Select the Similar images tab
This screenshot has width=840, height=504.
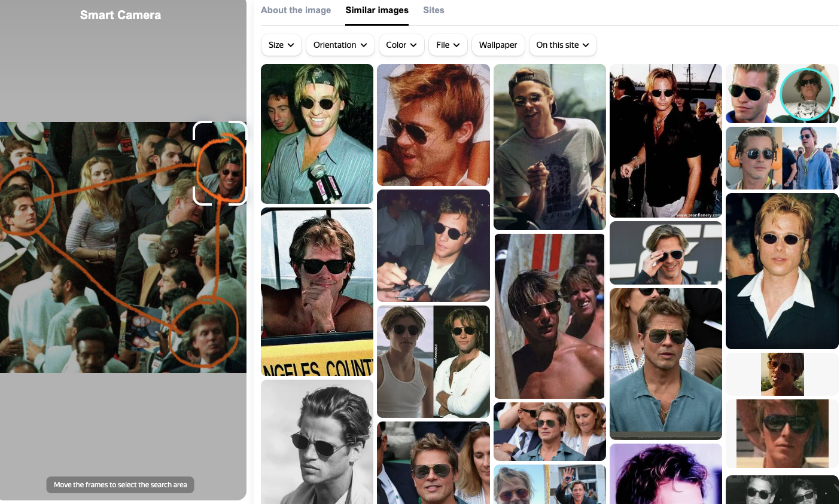click(377, 10)
